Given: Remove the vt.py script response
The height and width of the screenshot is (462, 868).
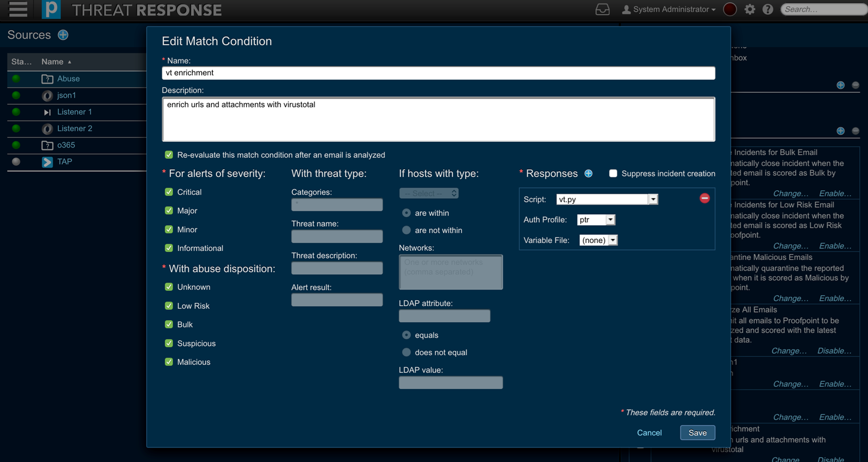Looking at the screenshot, I should pyautogui.click(x=705, y=198).
